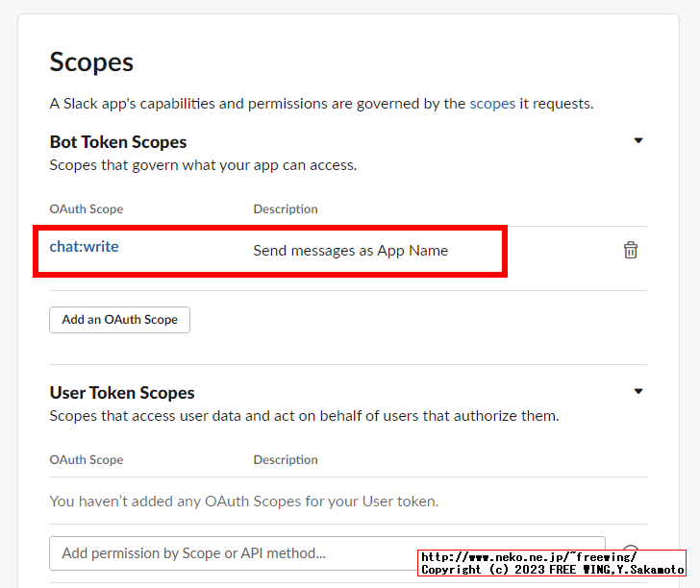Select the 'Send messages as App Name' description

click(x=351, y=251)
